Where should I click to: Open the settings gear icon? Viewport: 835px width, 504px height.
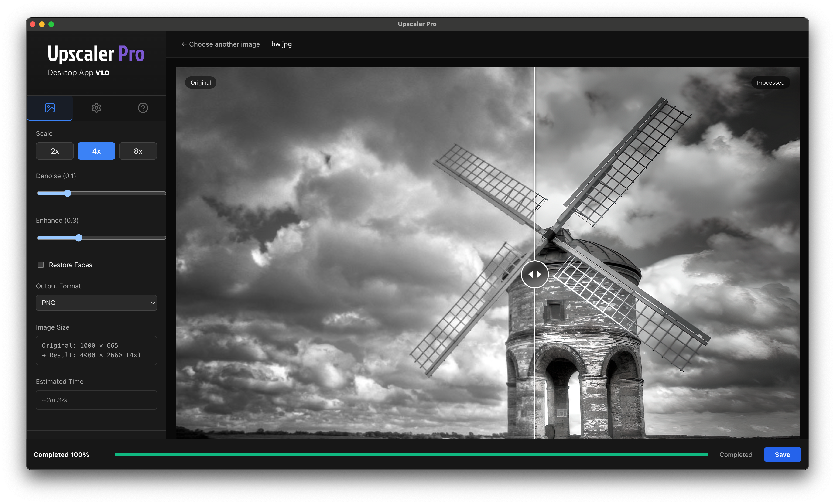point(96,108)
